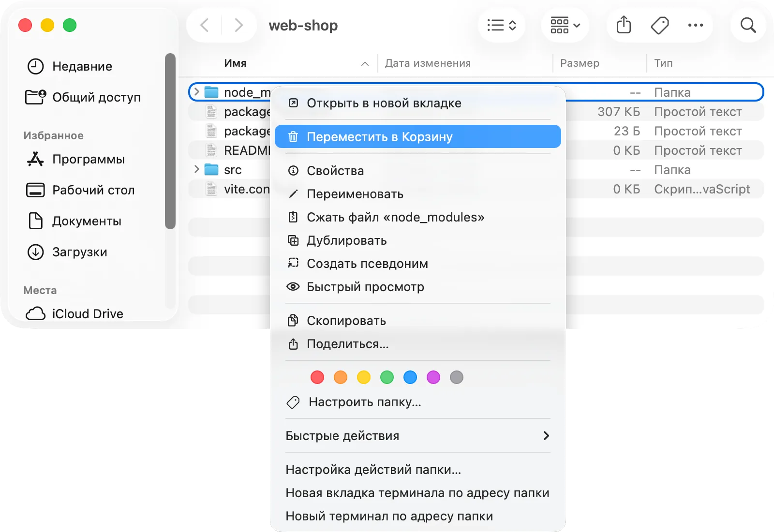Choose Создать псевдоним
The image size is (774, 532).
pos(418,264)
